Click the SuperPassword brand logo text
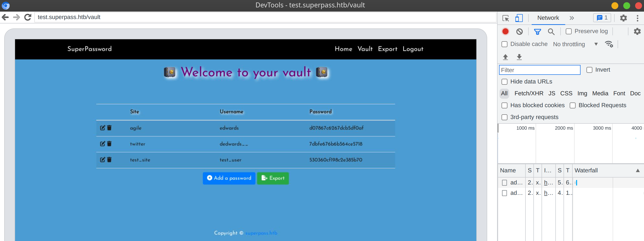The height and width of the screenshot is (241, 644). point(89,49)
